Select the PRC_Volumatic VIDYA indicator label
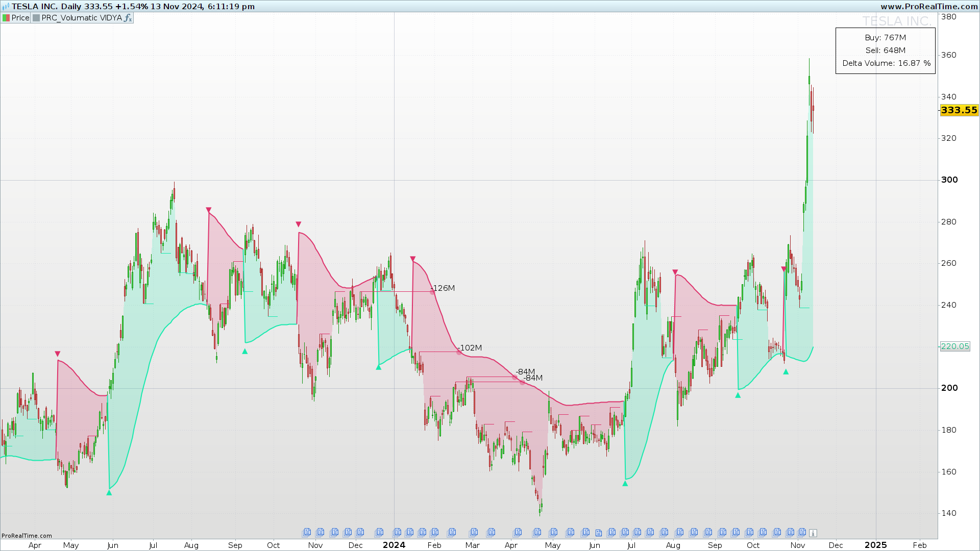This screenshot has height=551, width=980. coord(82,18)
